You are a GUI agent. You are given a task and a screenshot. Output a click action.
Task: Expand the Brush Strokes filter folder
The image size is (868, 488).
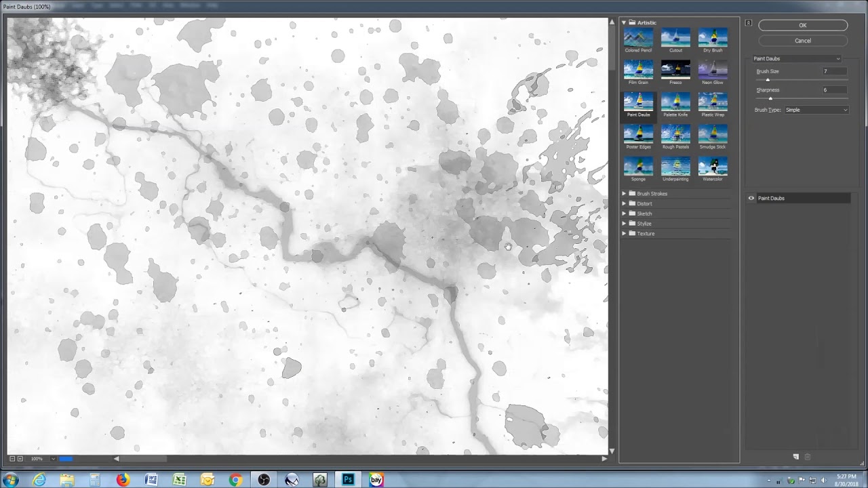click(624, 194)
